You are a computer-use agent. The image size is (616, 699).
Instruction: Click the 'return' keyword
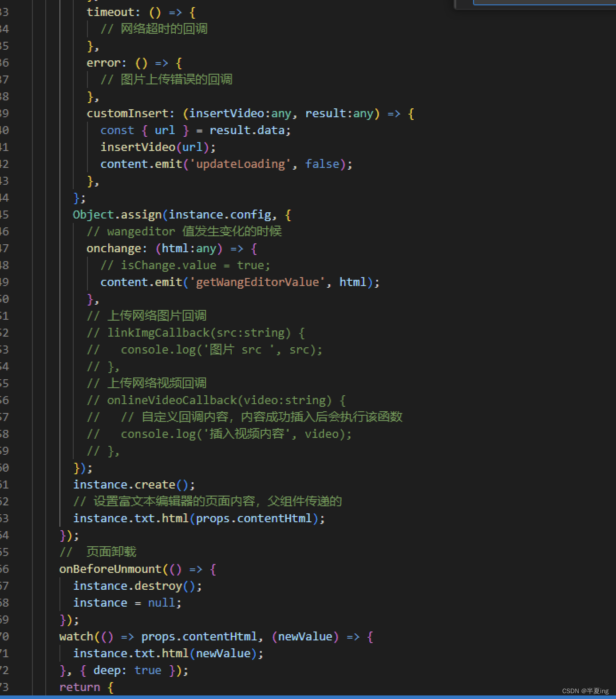(80, 687)
